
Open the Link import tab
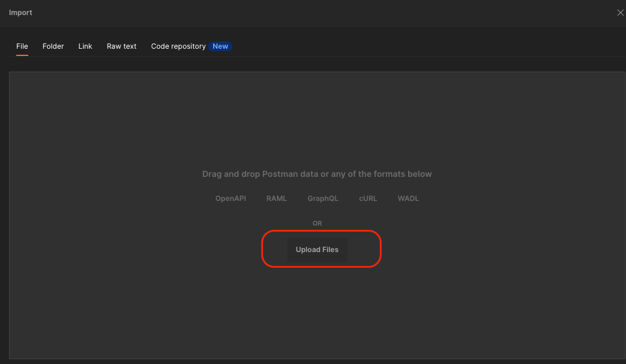[85, 46]
